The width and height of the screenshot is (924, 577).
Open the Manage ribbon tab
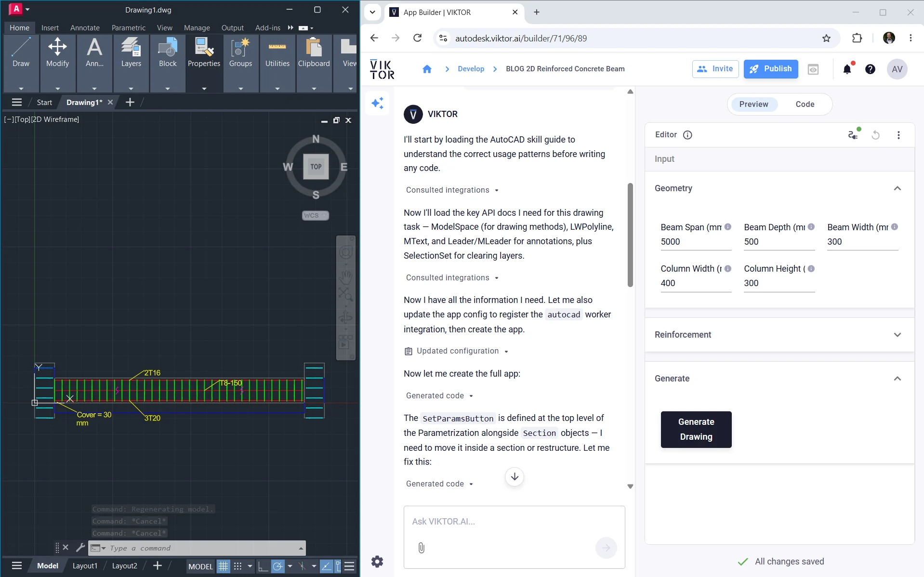(197, 27)
